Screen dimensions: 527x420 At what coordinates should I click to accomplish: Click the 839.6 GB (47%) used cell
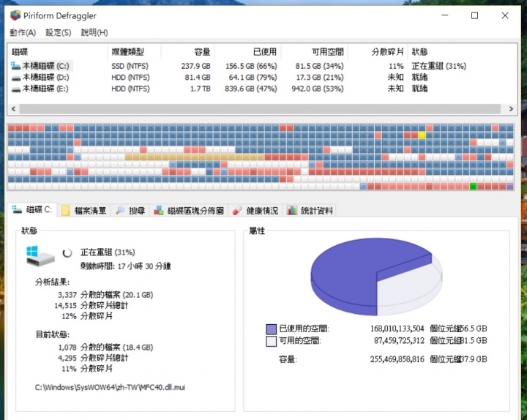pos(251,89)
